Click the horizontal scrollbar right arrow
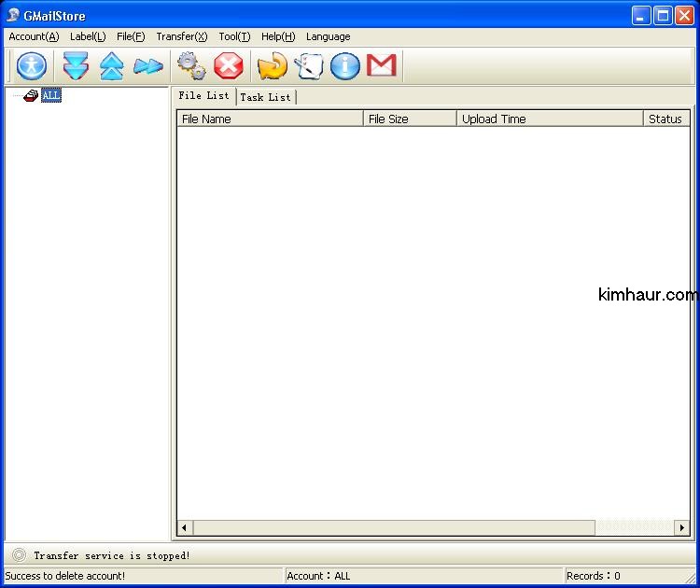This screenshot has width=700, height=588. 682,528
